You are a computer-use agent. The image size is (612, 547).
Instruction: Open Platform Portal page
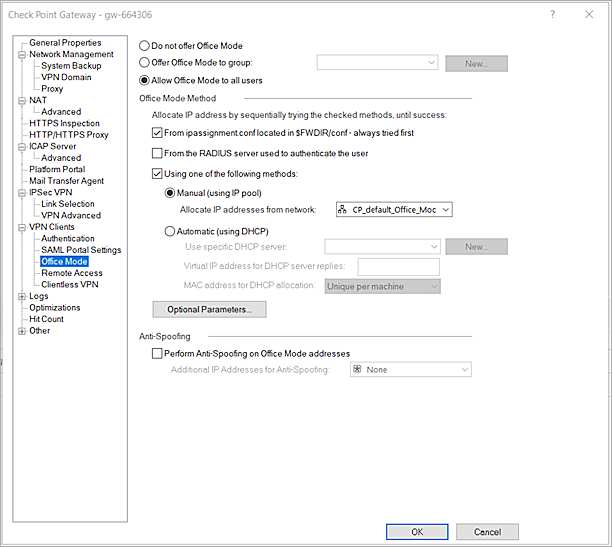coord(57,169)
